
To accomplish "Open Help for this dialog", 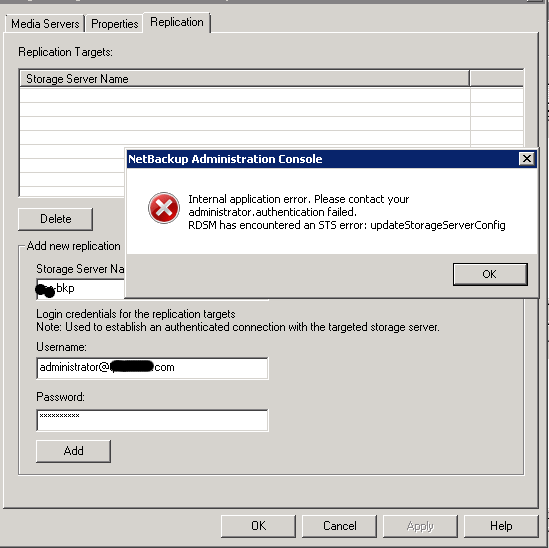I will (501, 526).
